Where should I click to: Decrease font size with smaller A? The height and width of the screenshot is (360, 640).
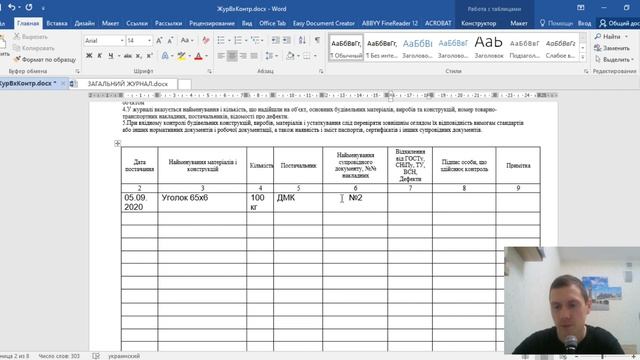[x=170, y=40]
